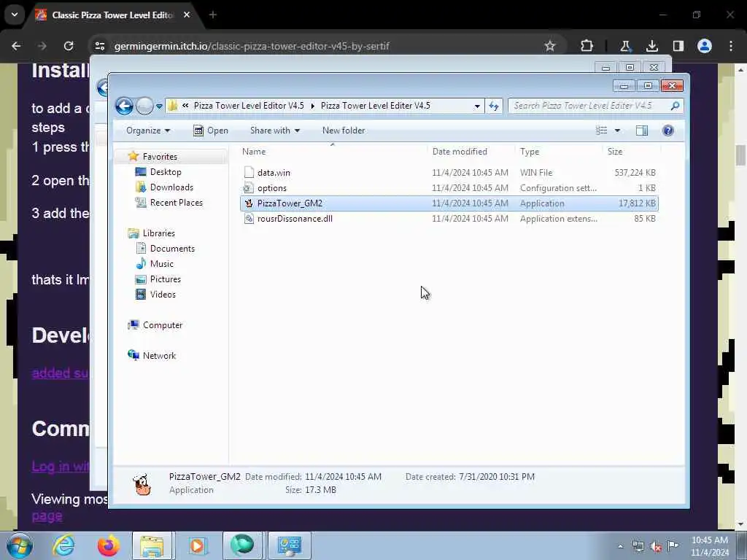This screenshot has height=560, width=747.
Task: Click the Explorer Forward navigation arrow
Action: tap(144, 106)
